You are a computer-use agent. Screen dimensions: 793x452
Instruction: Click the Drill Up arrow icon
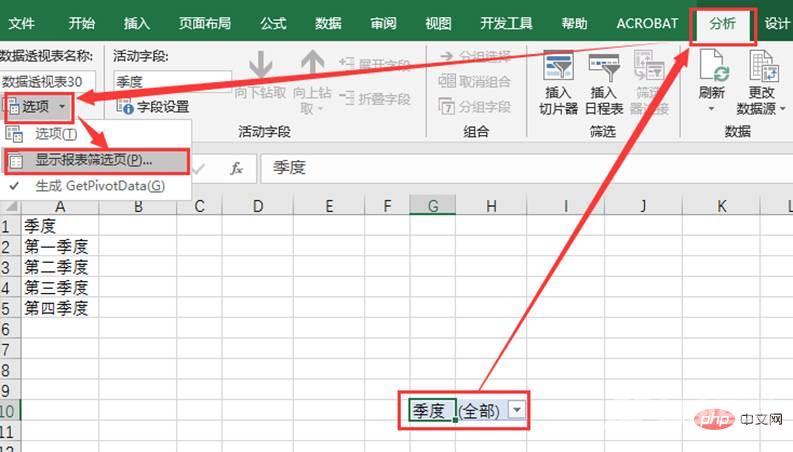point(313,68)
